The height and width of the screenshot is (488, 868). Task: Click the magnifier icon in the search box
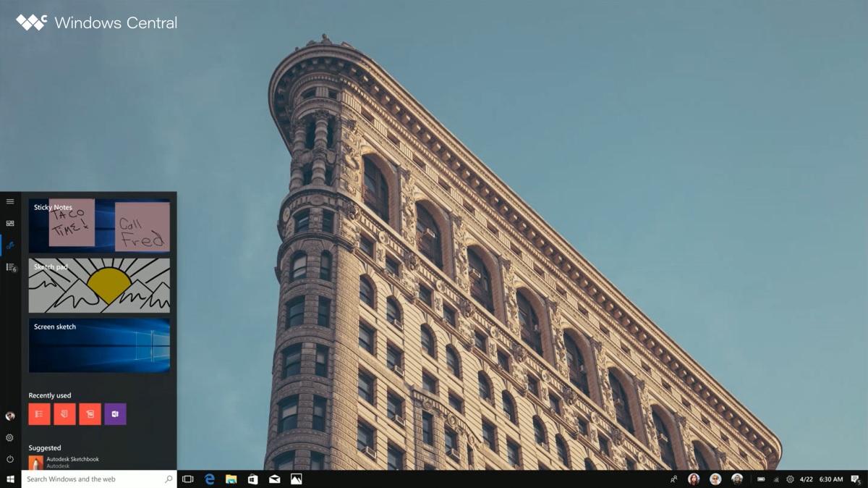[169, 479]
